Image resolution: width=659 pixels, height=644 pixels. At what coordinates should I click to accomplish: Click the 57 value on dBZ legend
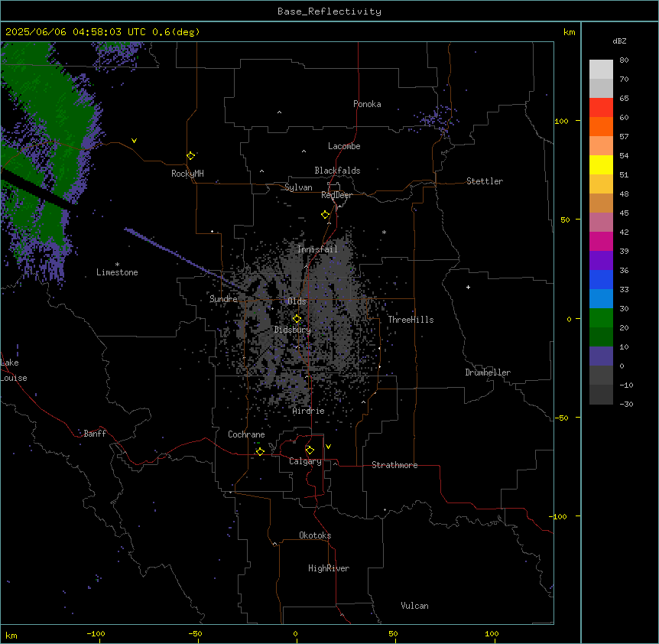point(624,137)
